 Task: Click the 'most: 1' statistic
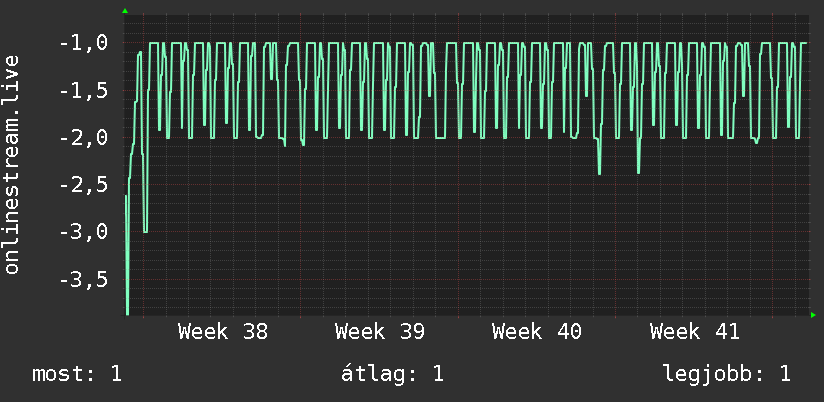point(77,374)
